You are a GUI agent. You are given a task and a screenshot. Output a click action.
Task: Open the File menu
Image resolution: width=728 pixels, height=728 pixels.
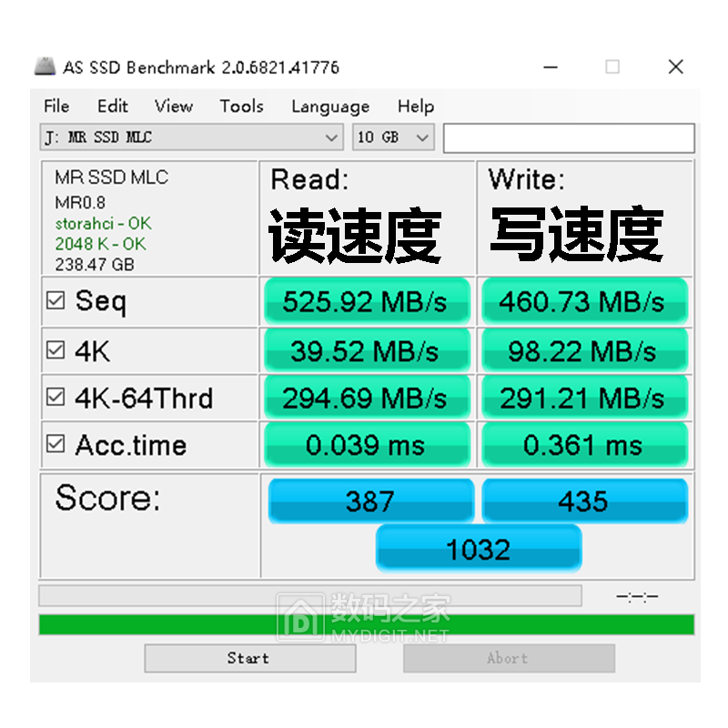(56, 106)
